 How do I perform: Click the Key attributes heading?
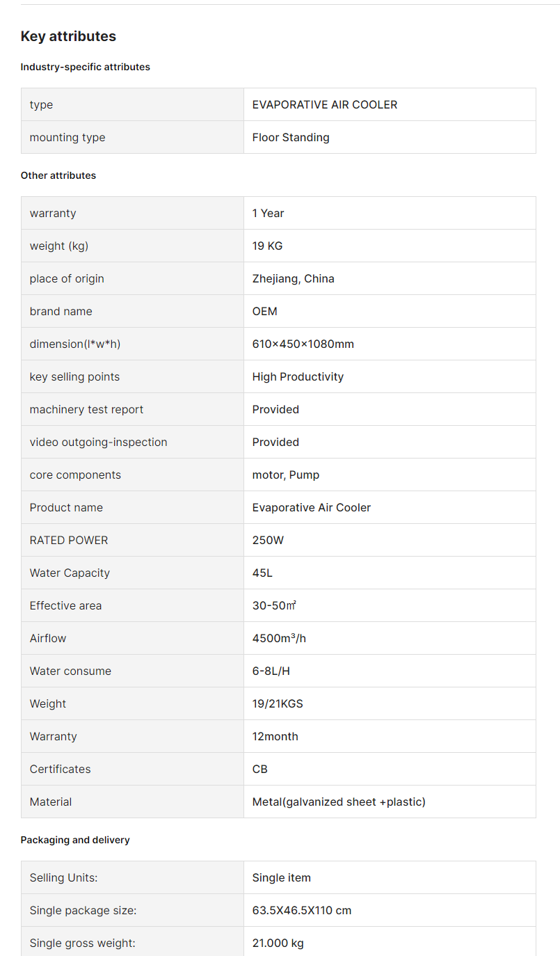click(68, 36)
